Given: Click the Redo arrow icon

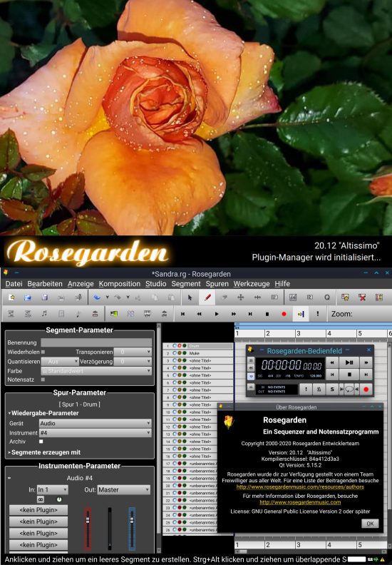Looking at the screenshot, I should (x=118, y=297).
